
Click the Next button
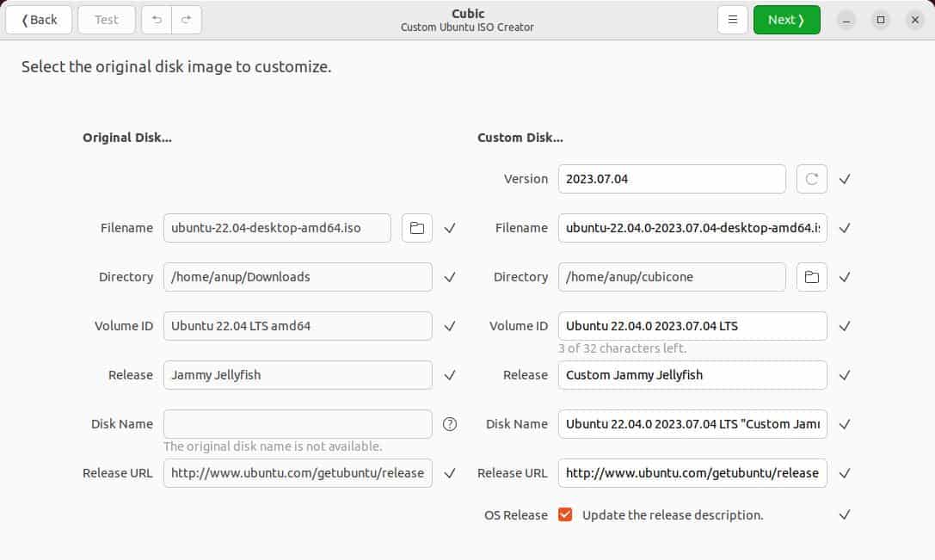tap(785, 19)
